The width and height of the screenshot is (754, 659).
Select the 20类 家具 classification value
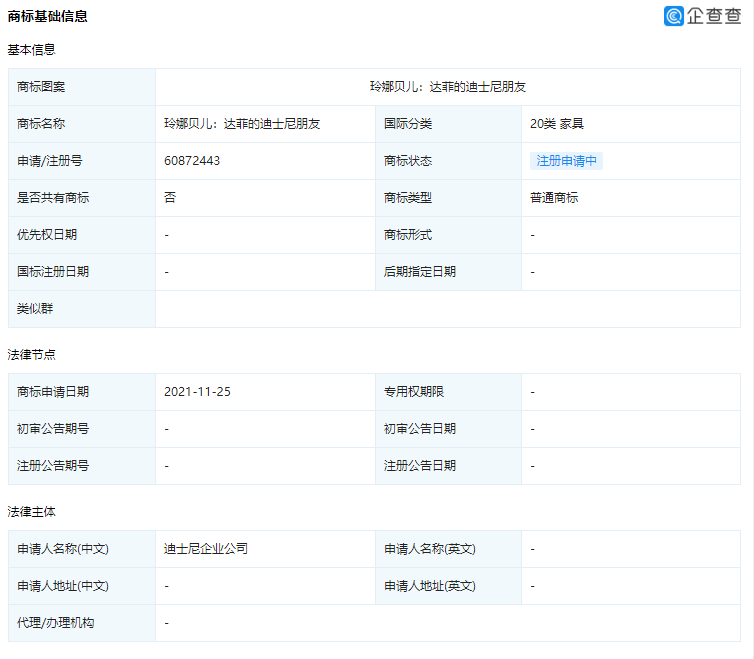pyautogui.click(x=557, y=124)
